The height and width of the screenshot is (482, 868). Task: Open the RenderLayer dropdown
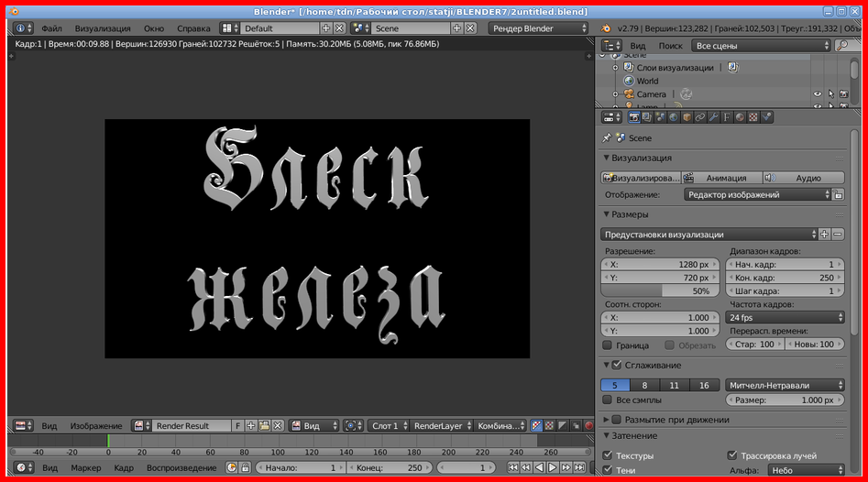pyautogui.click(x=443, y=425)
